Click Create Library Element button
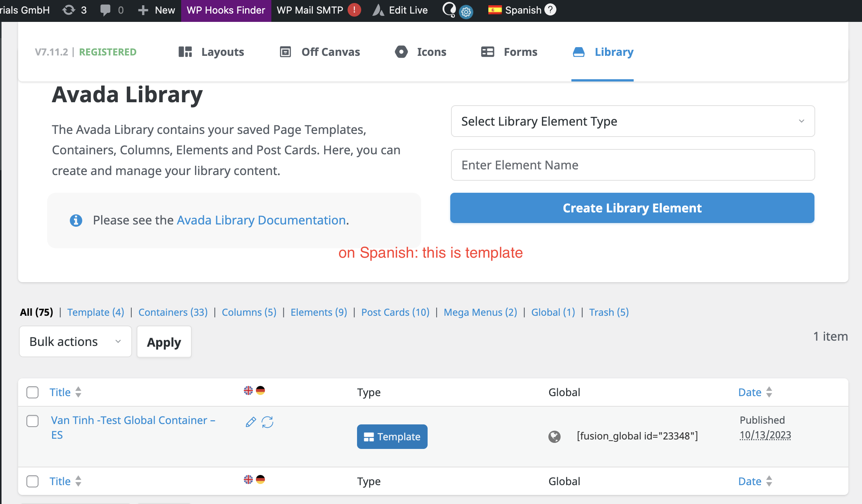862x504 pixels. (632, 208)
